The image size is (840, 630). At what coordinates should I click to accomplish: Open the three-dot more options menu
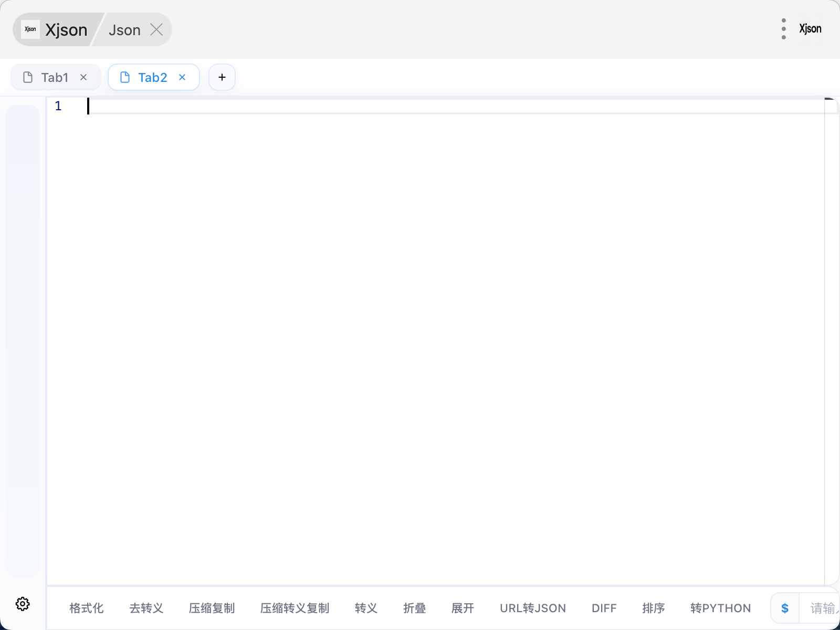pos(783,29)
